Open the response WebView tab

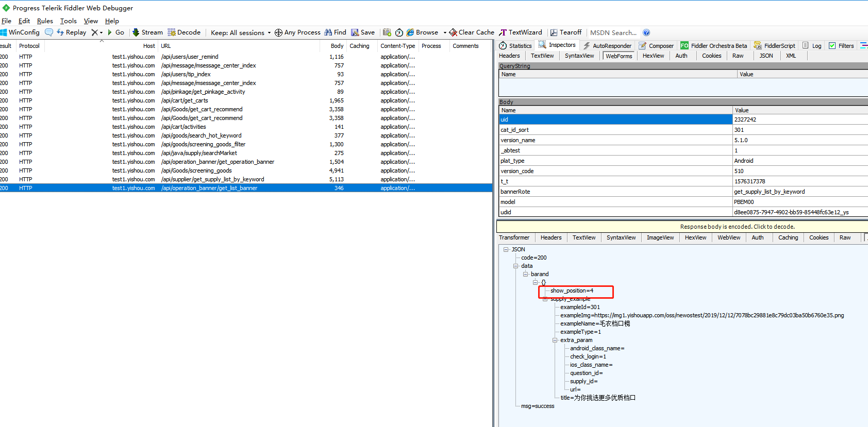729,237
